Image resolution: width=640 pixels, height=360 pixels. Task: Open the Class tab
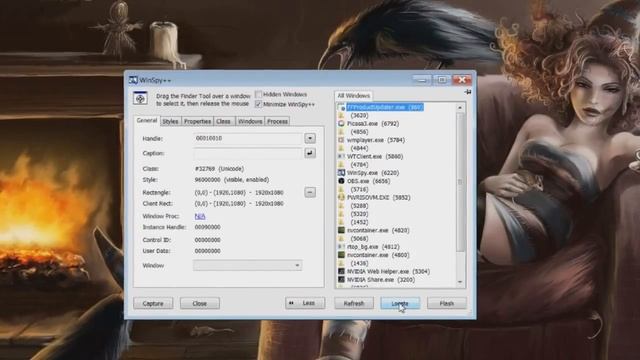pos(223,121)
